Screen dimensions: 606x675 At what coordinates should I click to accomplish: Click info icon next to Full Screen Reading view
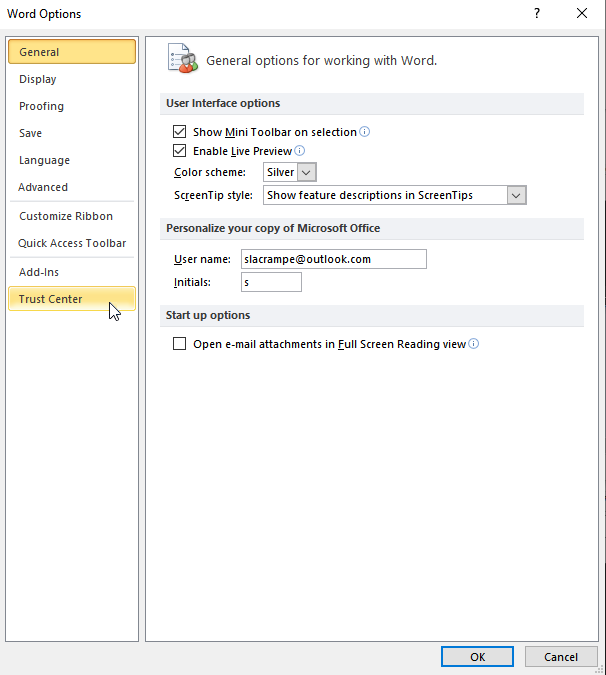(x=473, y=344)
